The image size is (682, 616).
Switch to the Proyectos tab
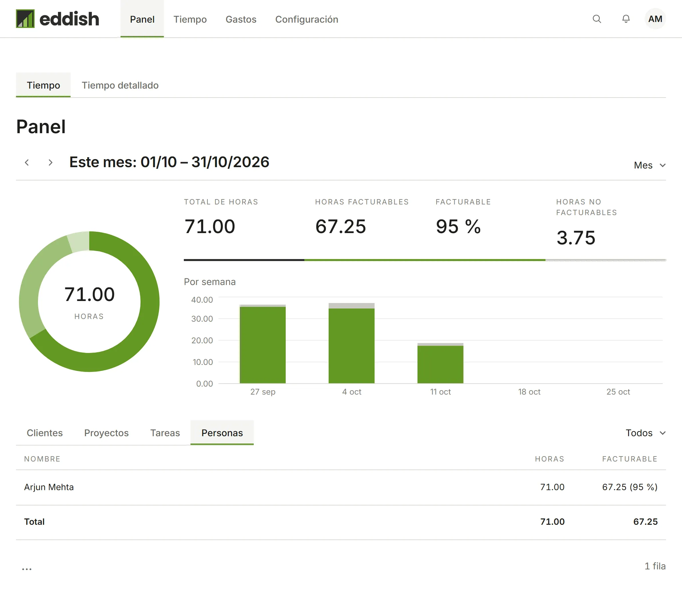pos(106,433)
